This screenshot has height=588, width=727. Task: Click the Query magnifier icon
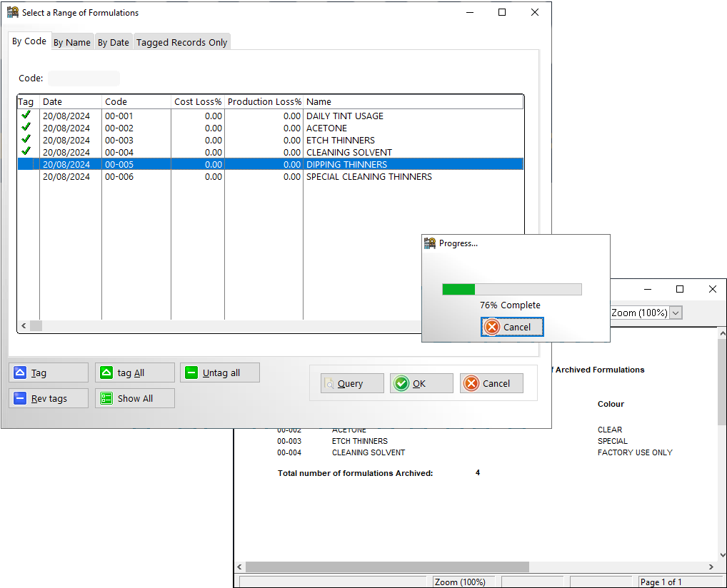click(x=329, y=383)
